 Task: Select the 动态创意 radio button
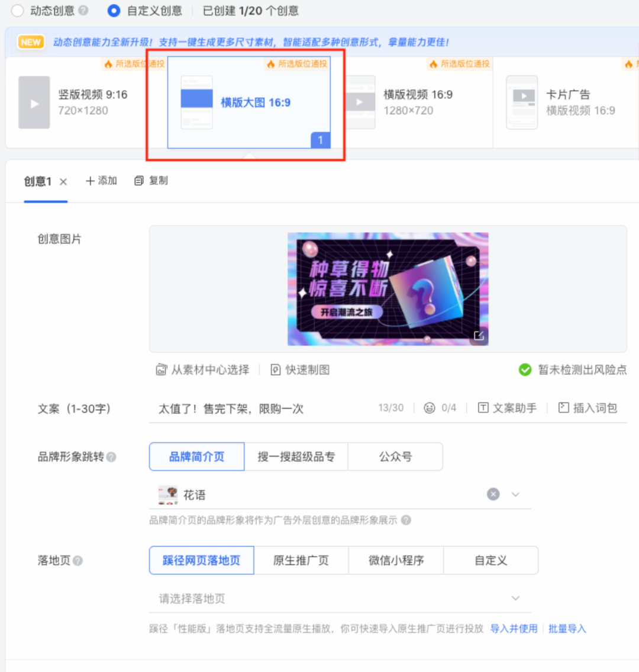(18, 11)
